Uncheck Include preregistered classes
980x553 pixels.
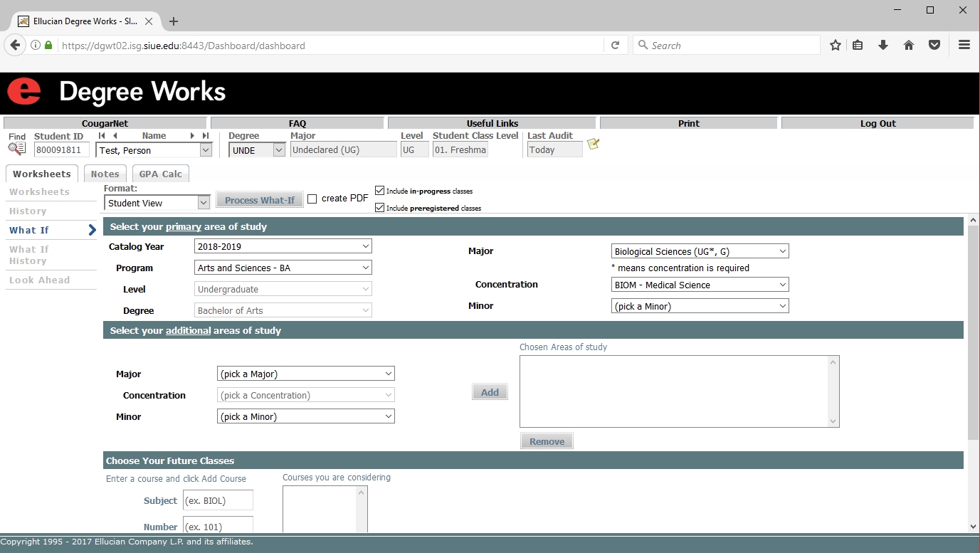(379, 208)
